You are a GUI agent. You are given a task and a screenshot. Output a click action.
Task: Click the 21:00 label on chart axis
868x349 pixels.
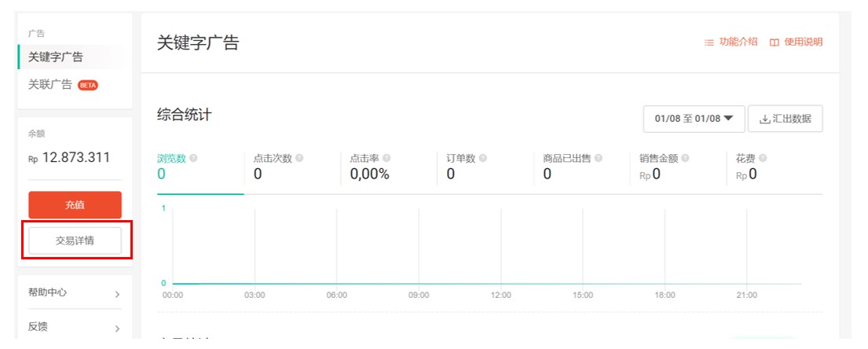[x=747, y=296]
